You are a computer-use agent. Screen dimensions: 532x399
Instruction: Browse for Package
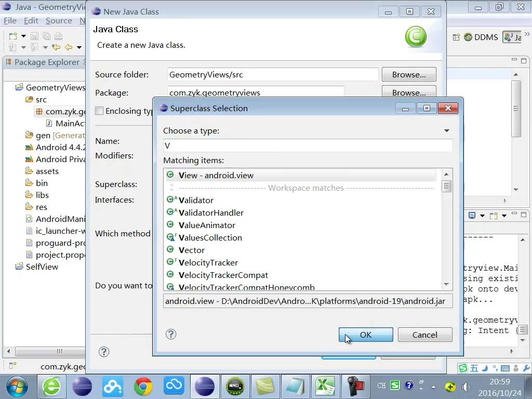409,92
